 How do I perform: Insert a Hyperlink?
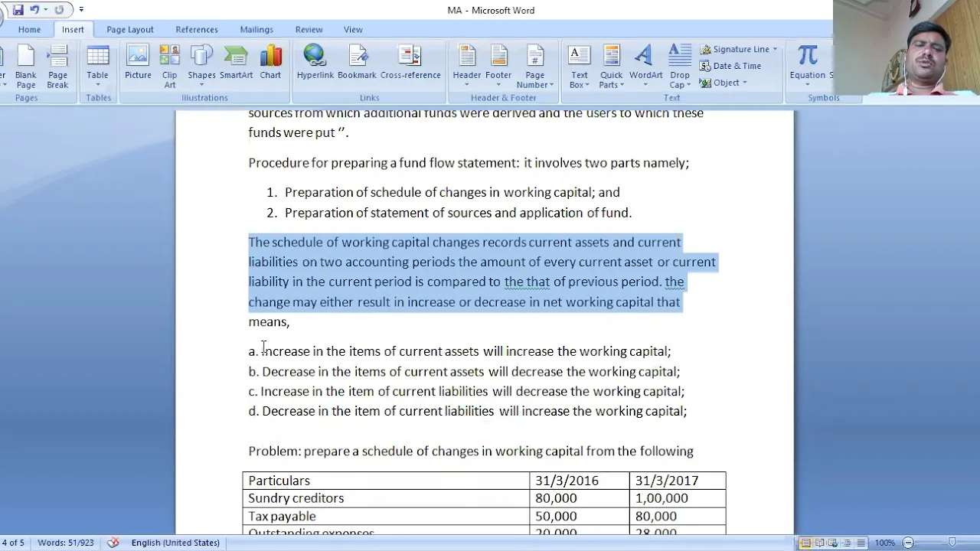tap(315, 63)
